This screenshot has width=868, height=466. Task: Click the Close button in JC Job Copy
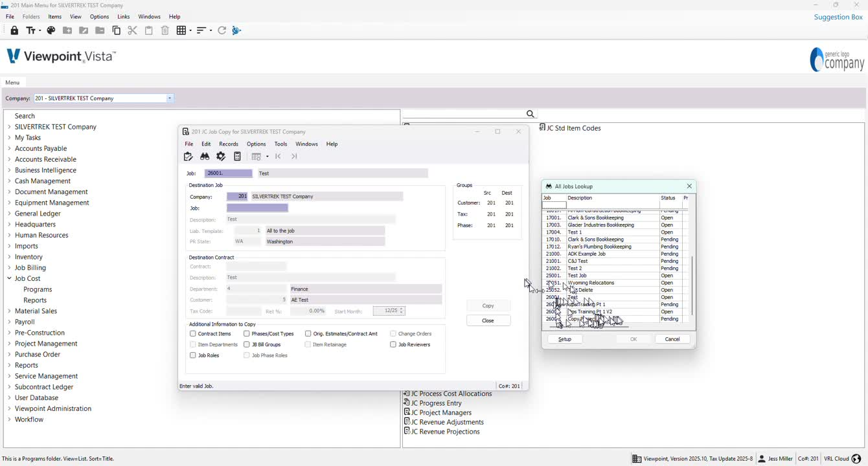[x=488, y=320]
